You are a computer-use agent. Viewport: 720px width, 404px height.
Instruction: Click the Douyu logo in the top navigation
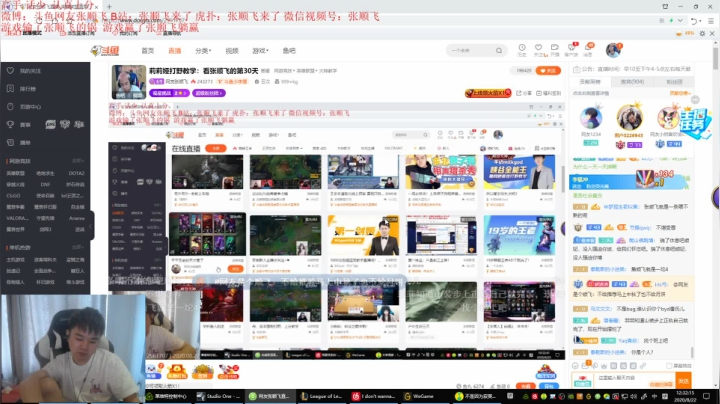point(105,50)
